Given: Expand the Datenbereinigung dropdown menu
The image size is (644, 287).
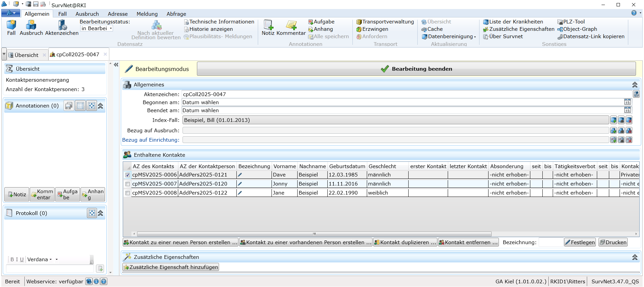Looking at the screenshot, I should (475, 37).
